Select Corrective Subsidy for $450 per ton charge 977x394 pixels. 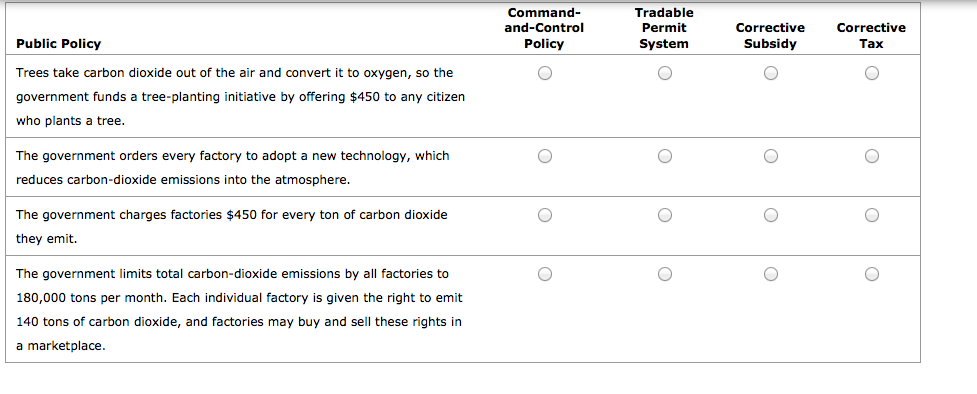coord(771,215)
